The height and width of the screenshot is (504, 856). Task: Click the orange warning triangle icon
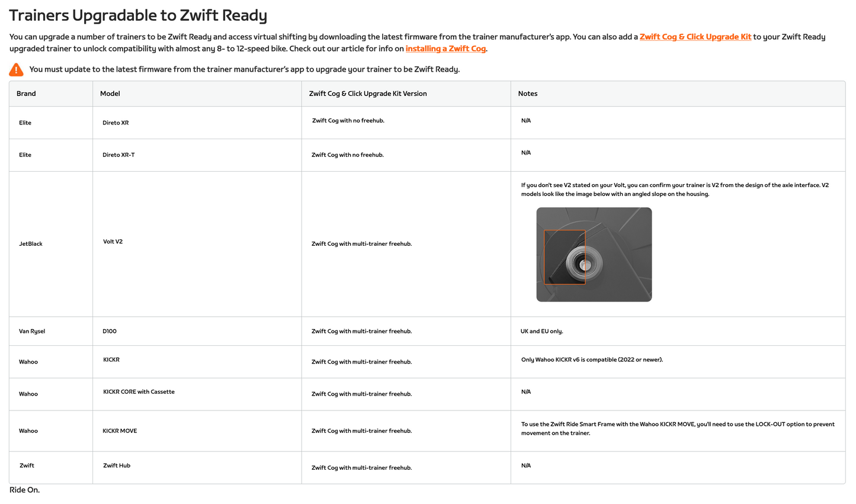(16, 70)
